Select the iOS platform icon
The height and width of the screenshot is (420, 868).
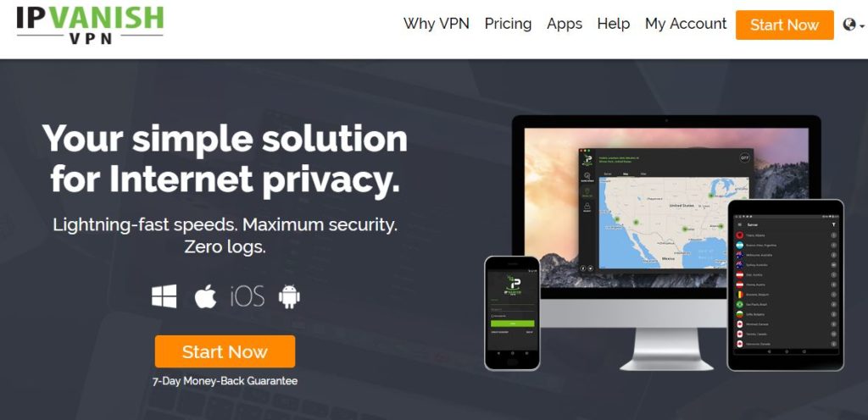click(247, 296)
